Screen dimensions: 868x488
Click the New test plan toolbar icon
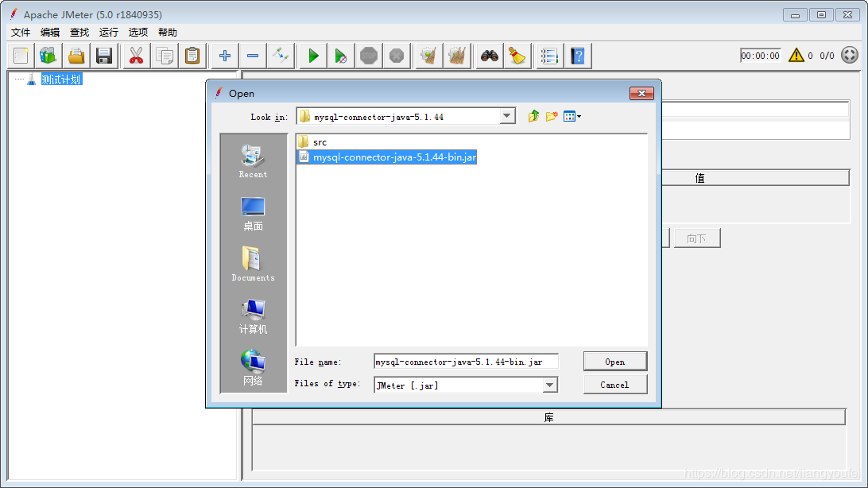coord(21,56)
